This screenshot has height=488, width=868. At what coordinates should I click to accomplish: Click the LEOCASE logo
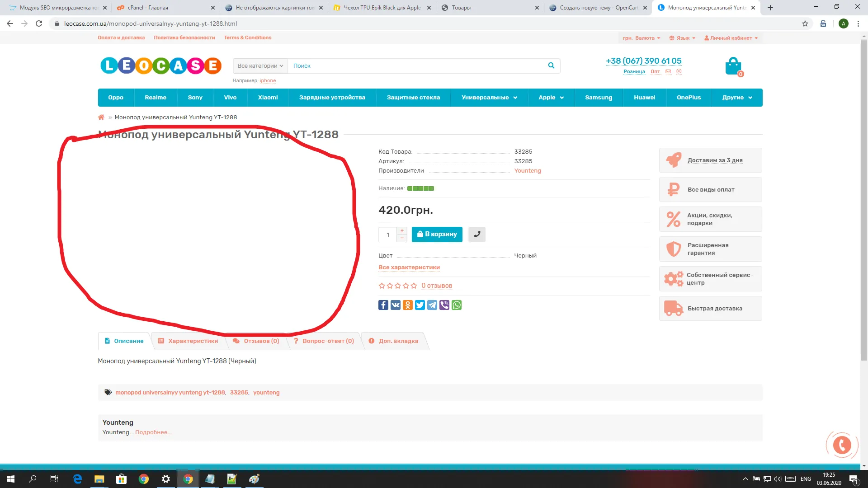click(x=161, y=66)
